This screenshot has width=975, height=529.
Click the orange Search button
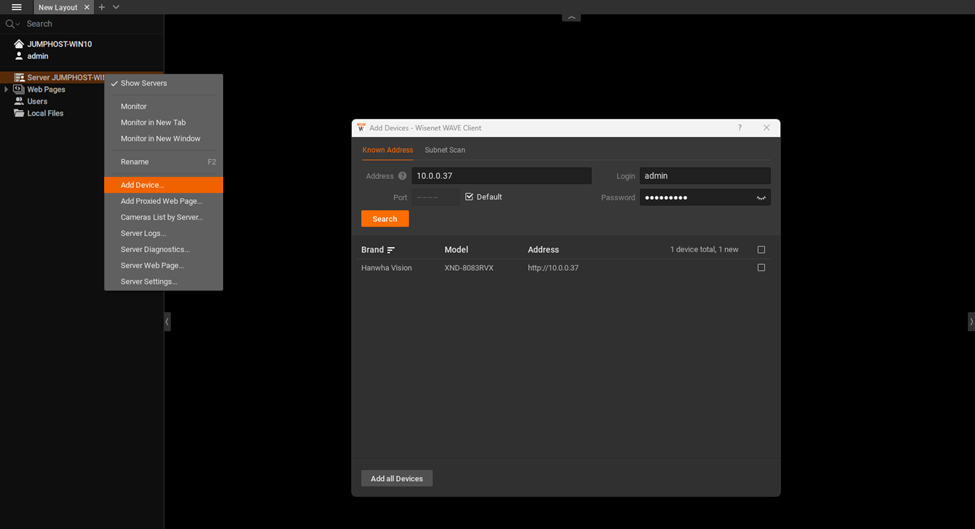point(385,219)
